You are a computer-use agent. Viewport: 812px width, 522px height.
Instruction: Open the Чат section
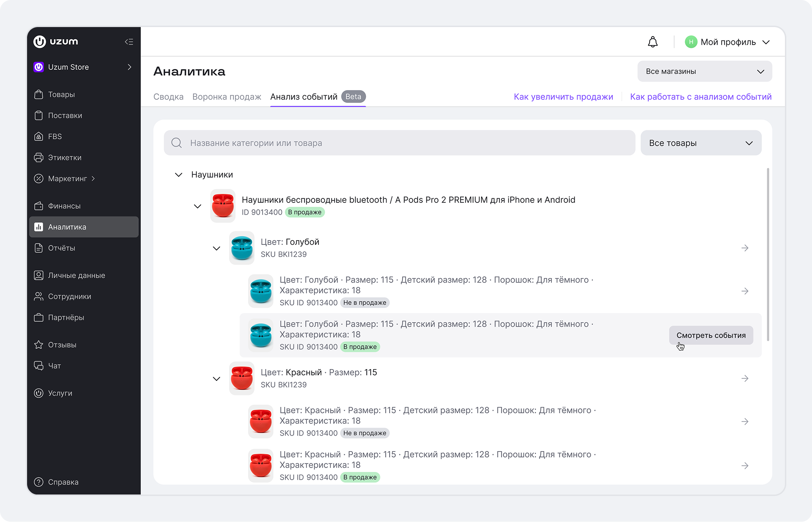84,366
